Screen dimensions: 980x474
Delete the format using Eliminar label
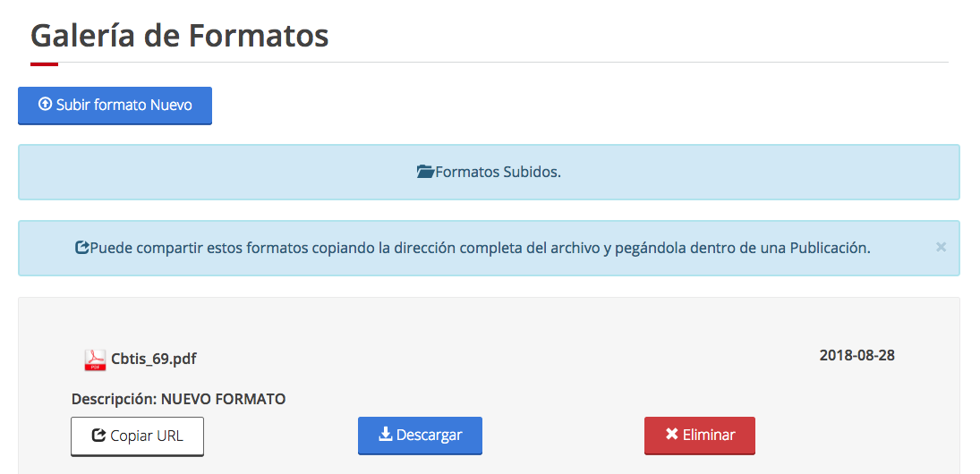(709, 436)
